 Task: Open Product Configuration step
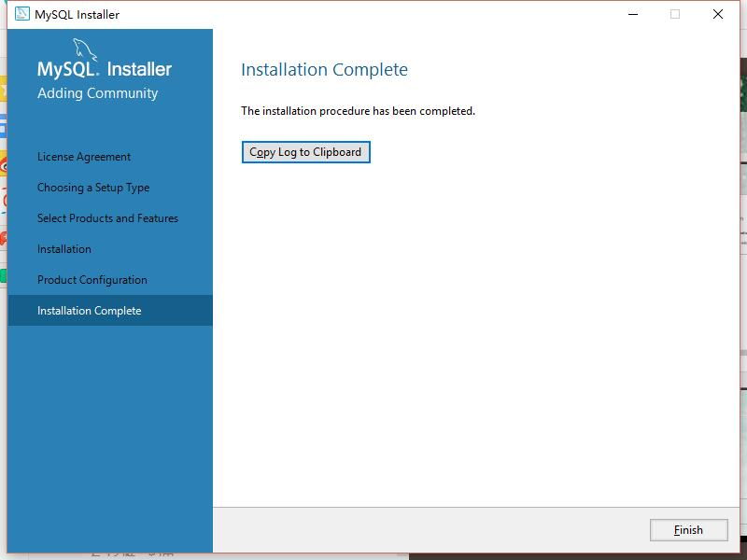point(92,280)
